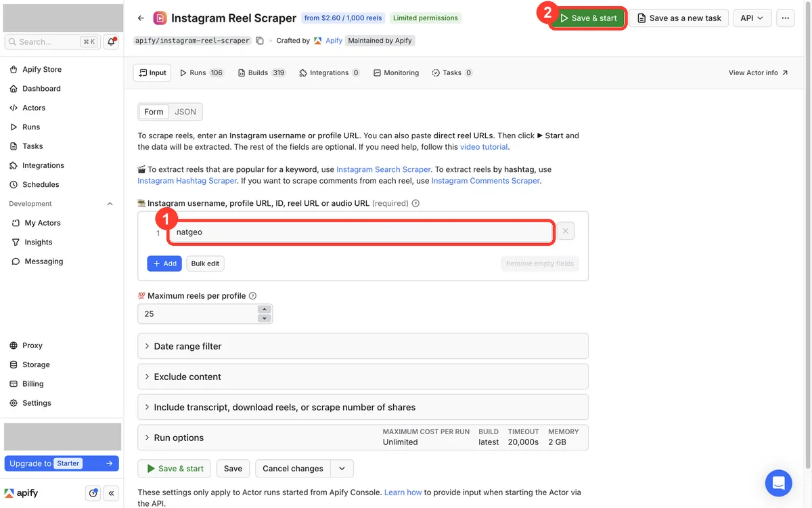Click the natgeo username input field

[361, 232]
